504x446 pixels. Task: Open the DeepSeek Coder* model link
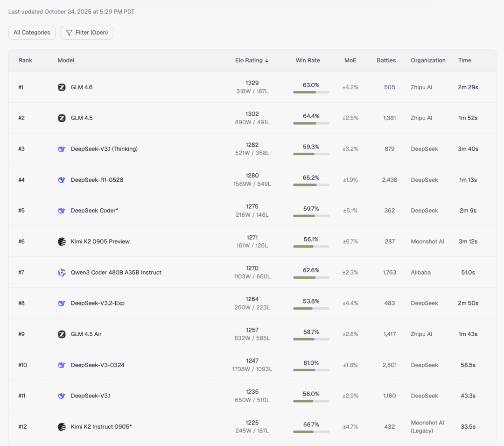pyautogui.click(x=94, y=211)
